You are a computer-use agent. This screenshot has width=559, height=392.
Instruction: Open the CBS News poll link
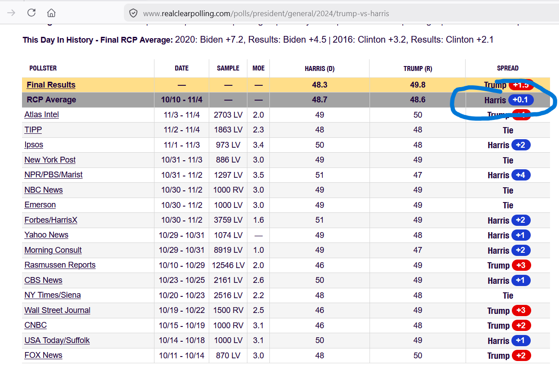(44, 280)
